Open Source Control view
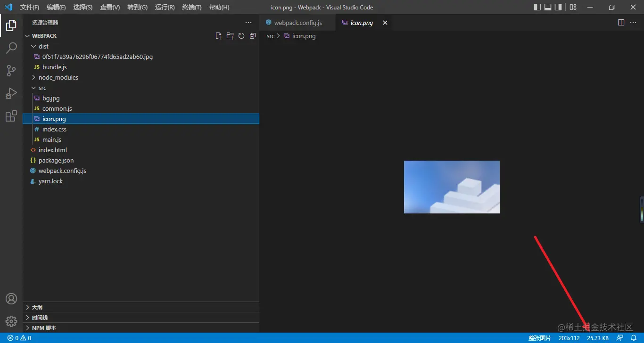 point(11,71)
